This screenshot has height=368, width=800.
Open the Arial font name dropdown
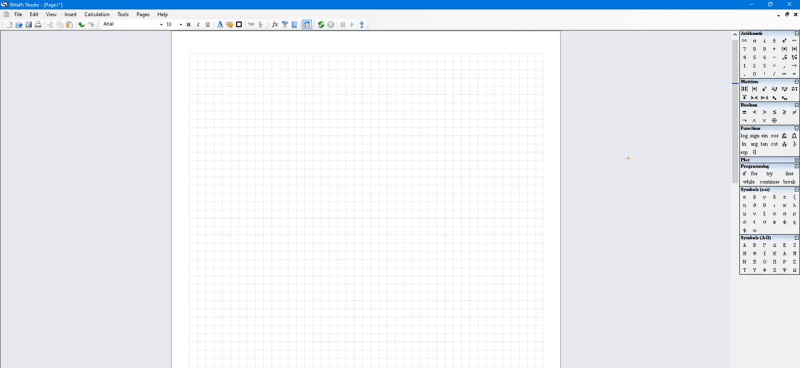click(161, 24)
